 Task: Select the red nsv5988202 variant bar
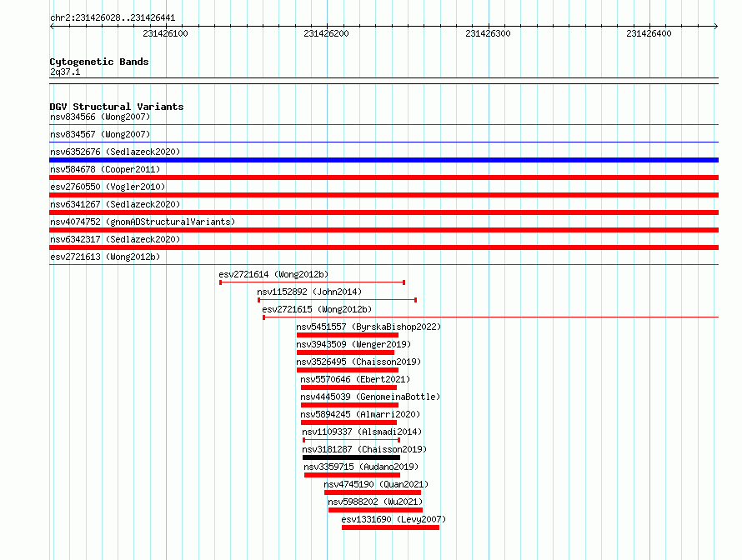375,510
